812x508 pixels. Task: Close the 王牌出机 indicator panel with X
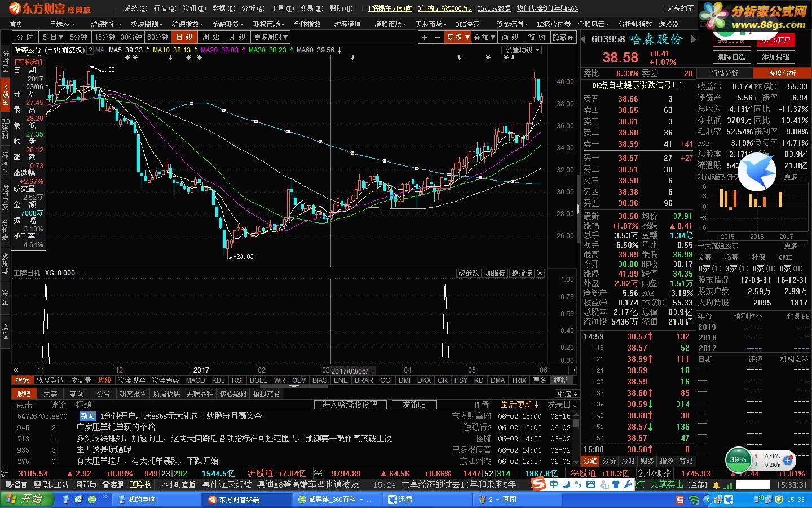point(540,273)
